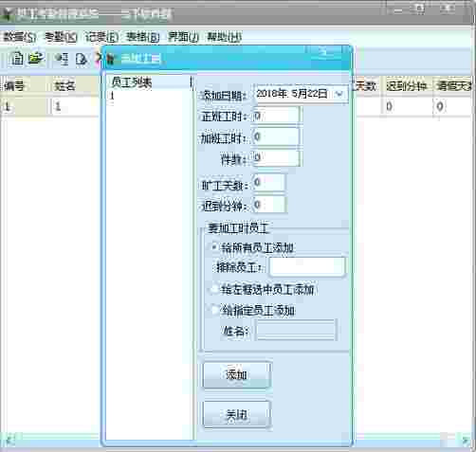Click the small icon in the dialog title bar
476x452 pixels.
(110, 59)
